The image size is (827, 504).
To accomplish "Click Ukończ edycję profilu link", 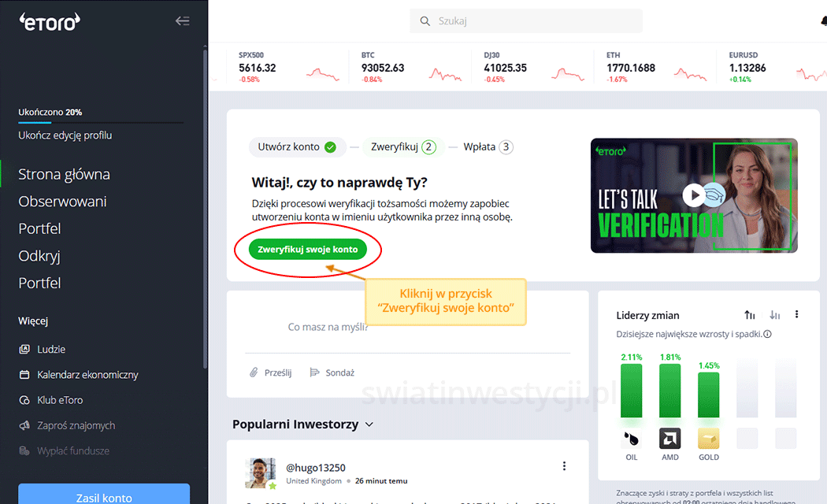I will pyautogui.click(x=65, y=135).
